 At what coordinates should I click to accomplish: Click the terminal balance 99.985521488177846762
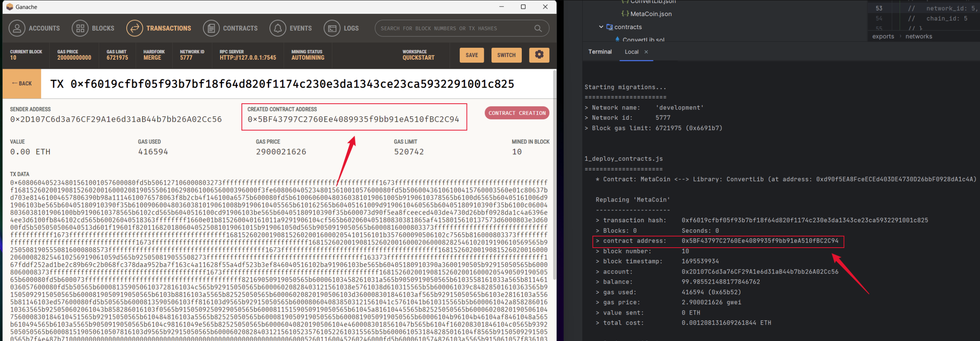point(721,282)
